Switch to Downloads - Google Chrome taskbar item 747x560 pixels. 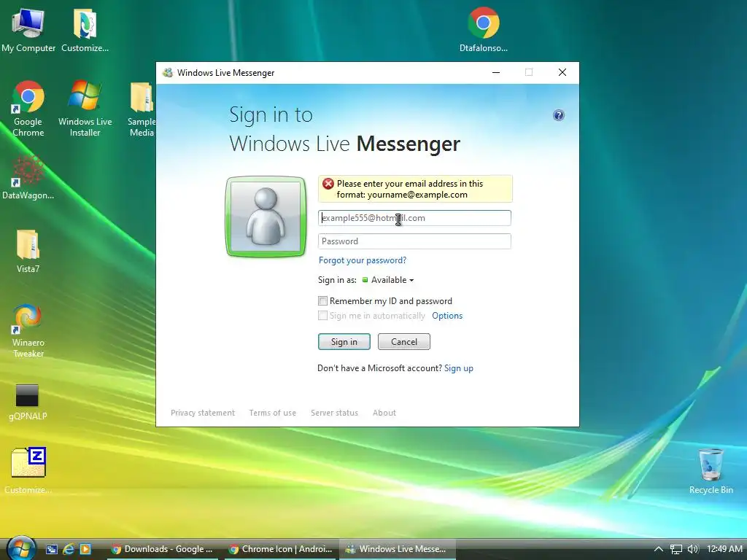pyautogui.click(x=162, y=549)
